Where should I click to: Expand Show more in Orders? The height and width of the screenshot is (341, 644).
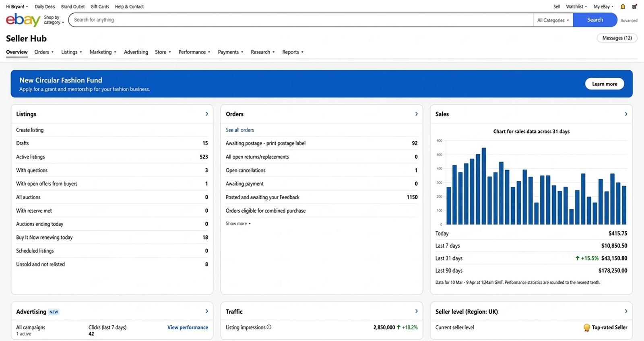tap(238, 223)
